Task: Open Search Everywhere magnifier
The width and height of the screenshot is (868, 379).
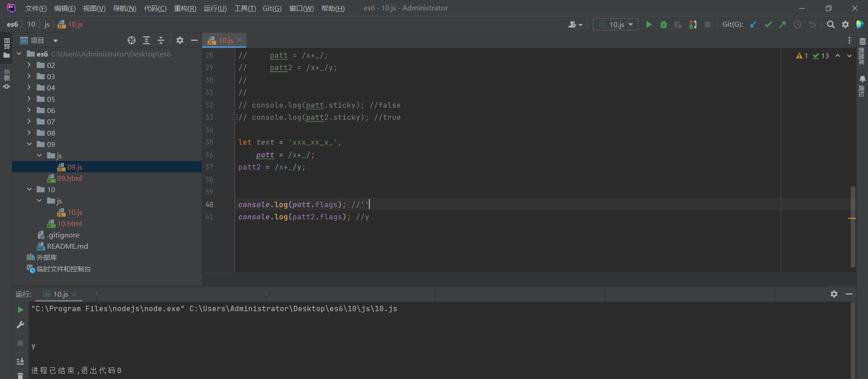Action: click(x=830, y=24)
